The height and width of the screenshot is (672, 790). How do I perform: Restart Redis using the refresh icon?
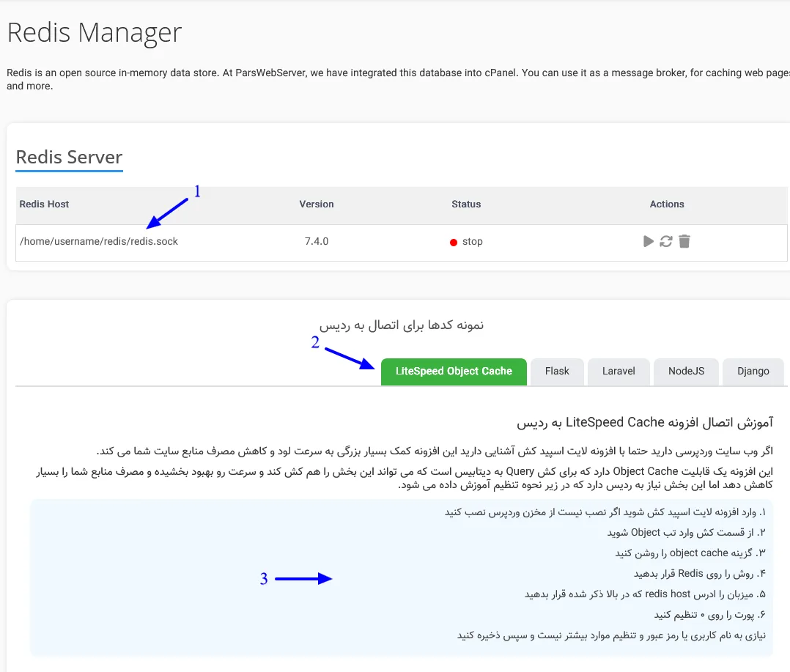pos(665,241)
